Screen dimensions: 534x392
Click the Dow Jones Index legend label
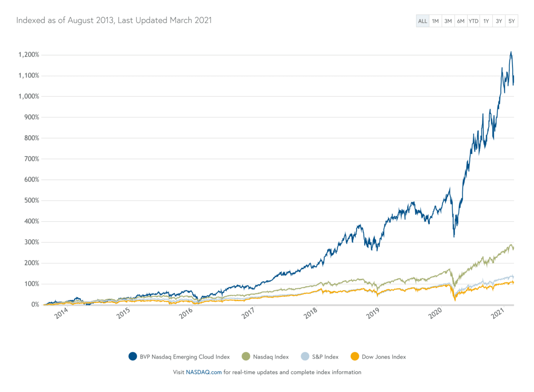pos(384,357)
